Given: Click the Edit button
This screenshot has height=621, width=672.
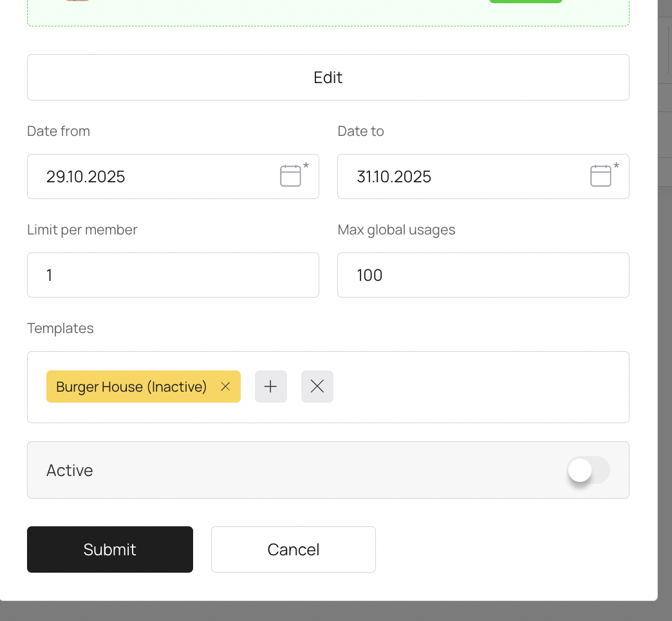Looking at the screenshot, I should [328, 77].
